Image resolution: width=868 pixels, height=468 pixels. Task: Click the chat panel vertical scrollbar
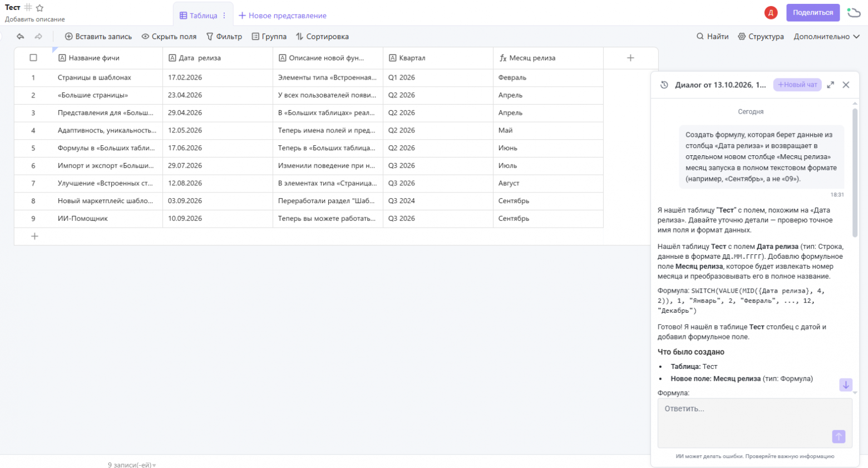(855, 173)
